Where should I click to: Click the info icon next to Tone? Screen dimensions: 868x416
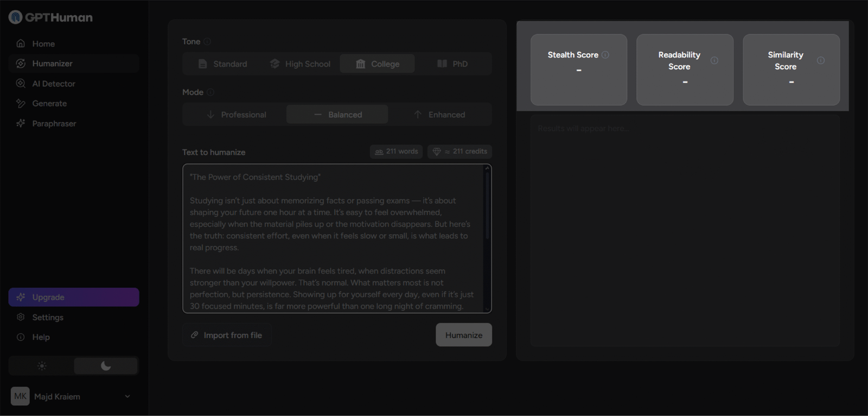207,42
